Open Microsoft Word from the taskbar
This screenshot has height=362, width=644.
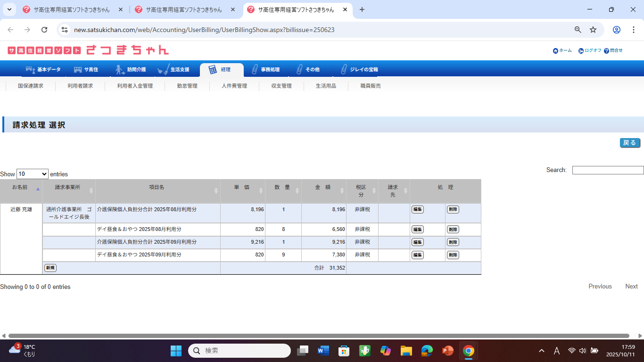[x=323, y=351]
